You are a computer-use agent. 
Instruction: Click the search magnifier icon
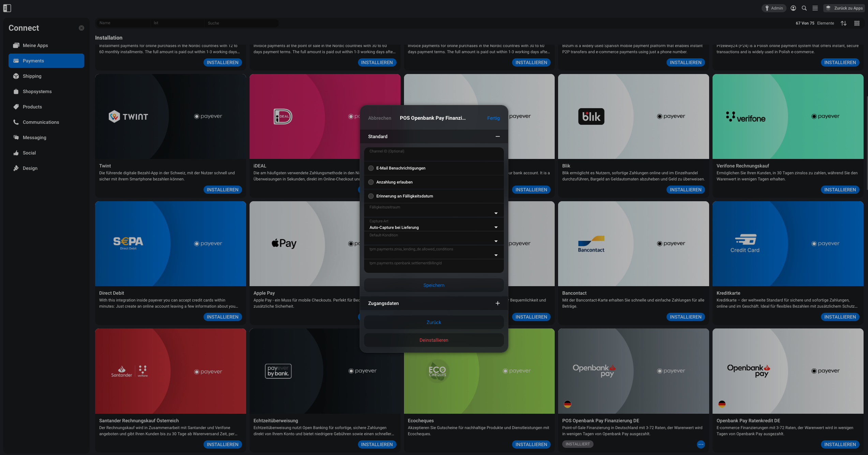coord(804,8)
